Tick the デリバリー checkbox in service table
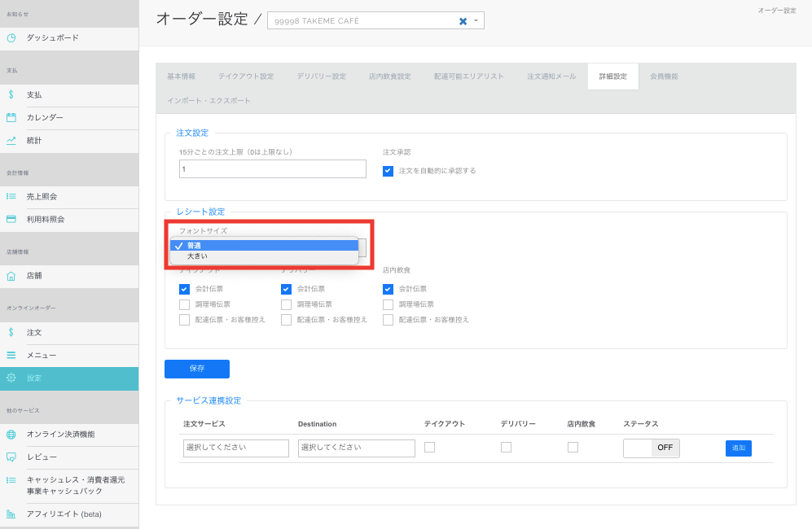The width and height of the screenshot is (812, 529). [506, 448]
